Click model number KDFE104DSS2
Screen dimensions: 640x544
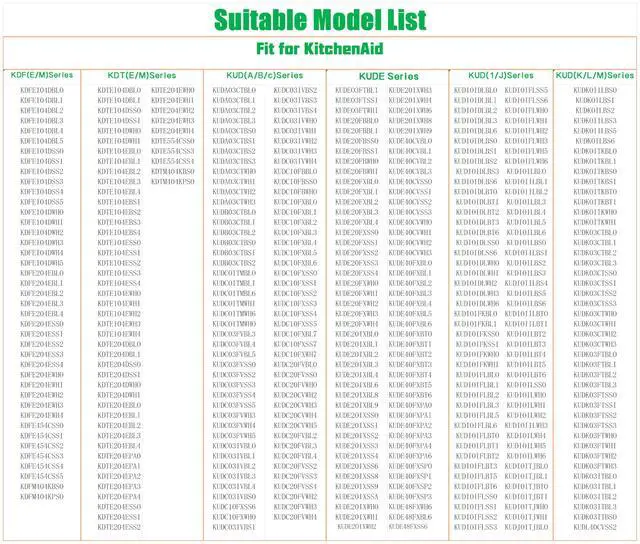click(42, 171)
